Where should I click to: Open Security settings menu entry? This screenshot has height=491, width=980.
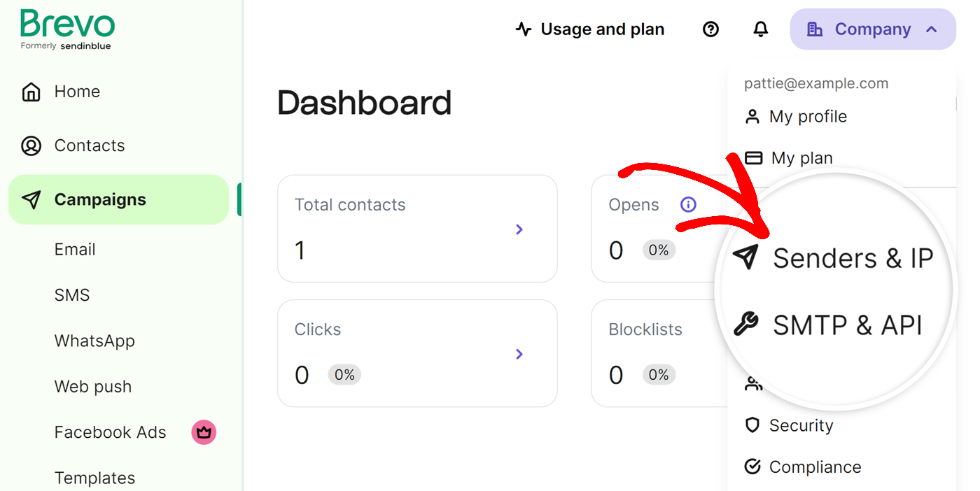800,425
